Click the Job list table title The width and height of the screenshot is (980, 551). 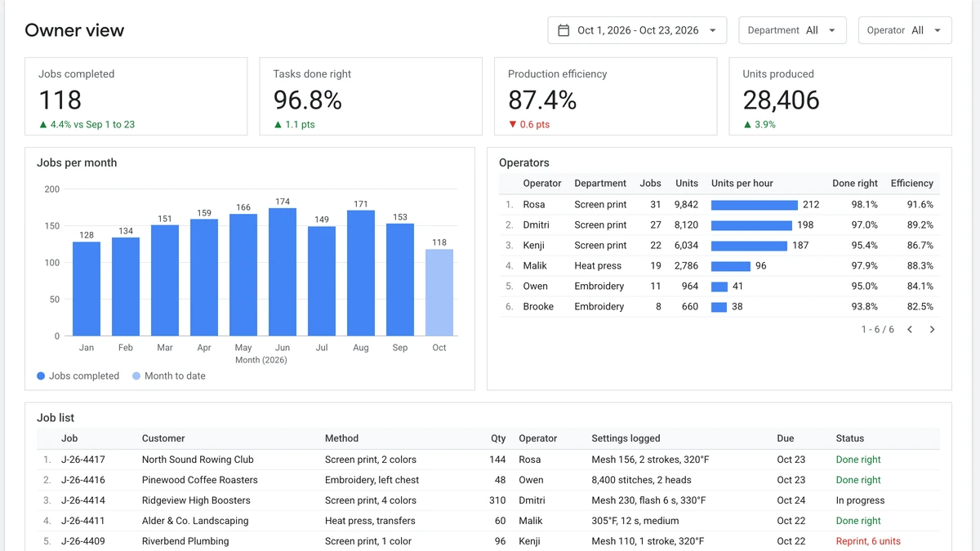click(x=56, y=418)
